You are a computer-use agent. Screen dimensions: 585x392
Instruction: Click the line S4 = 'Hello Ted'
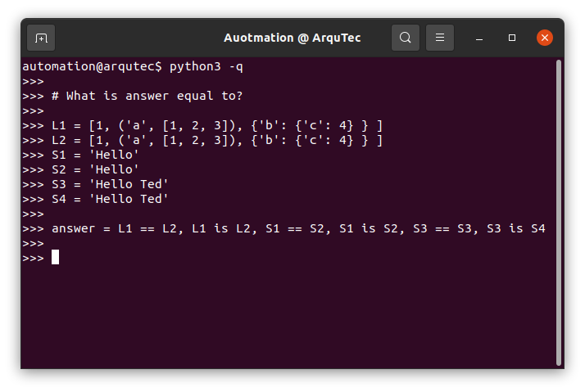tap(110, 200)
